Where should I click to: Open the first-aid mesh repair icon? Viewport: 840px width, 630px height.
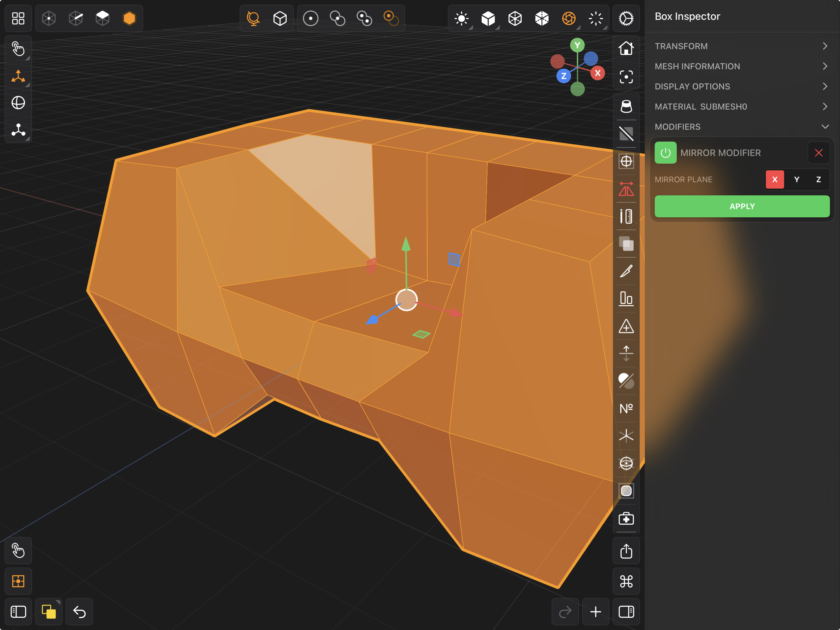coord(626,518)
